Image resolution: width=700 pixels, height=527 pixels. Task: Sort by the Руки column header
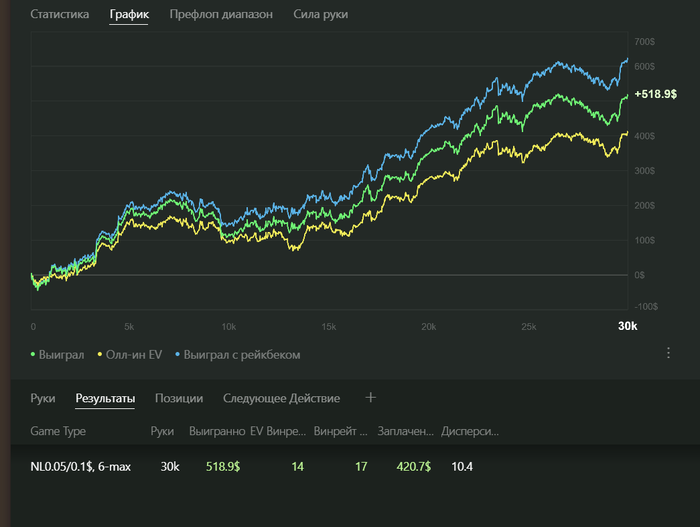[162, 431]
